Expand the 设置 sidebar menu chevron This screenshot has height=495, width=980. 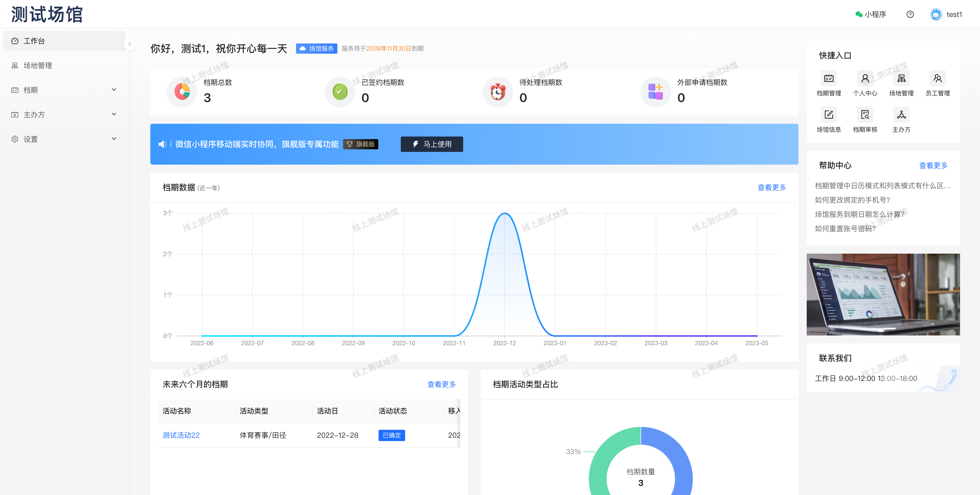tap(114, 139)
